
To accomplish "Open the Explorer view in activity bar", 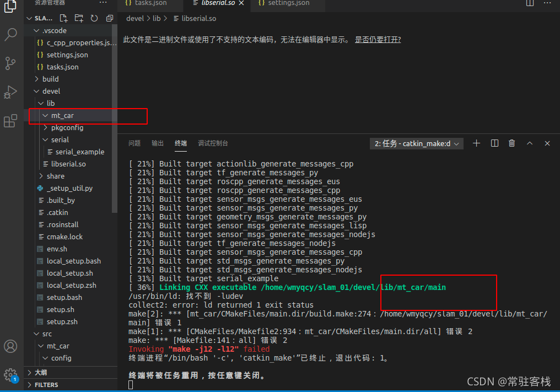I will (x=10, y=6).
